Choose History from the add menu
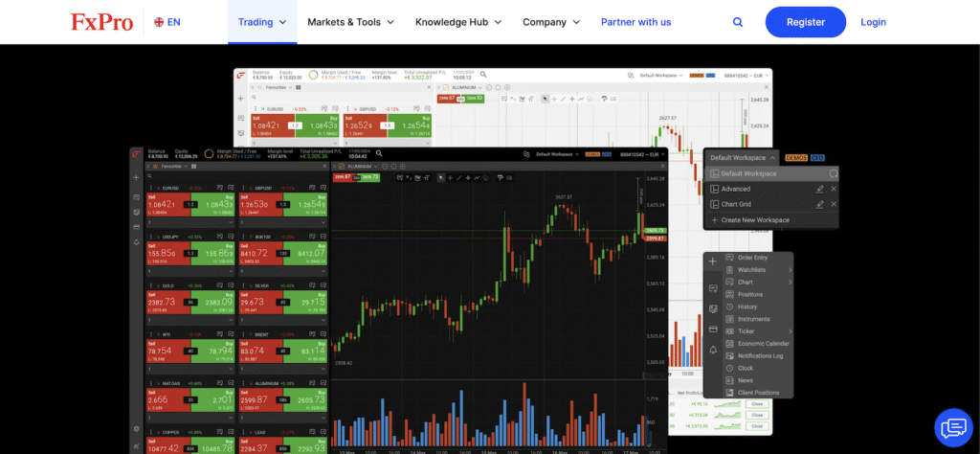Screen dimensions: 980x454 coord(746,306)
